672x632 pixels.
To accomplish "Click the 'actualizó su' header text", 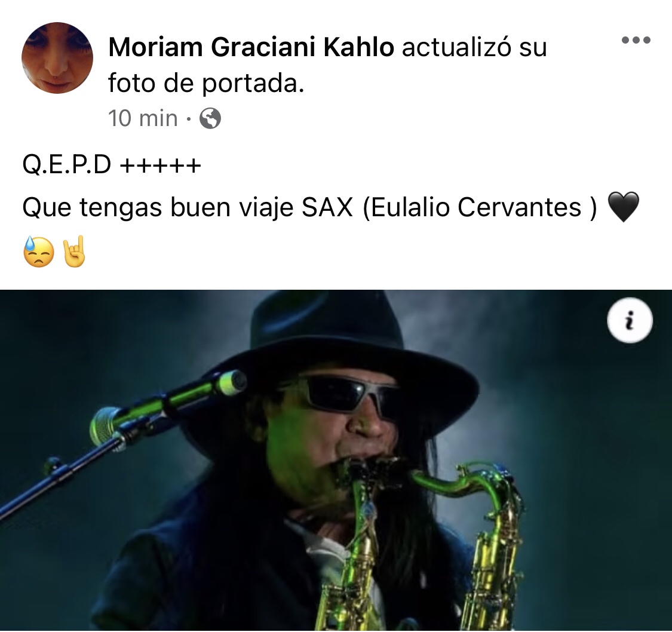I will pos(474,47).
